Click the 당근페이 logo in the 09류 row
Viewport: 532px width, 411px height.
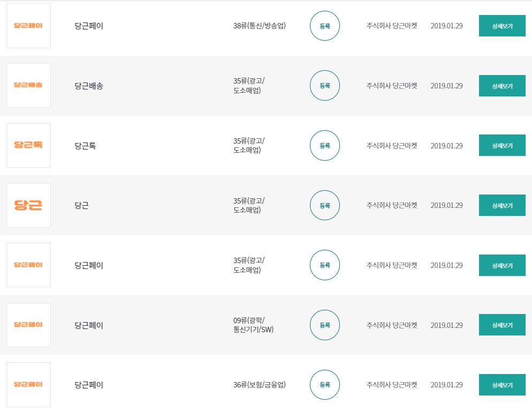point(28,325)
